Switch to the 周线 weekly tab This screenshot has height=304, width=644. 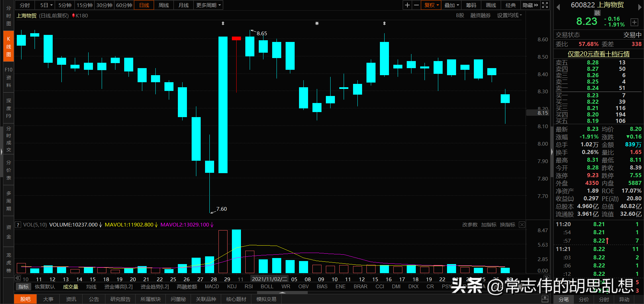(x=163, y=5)
